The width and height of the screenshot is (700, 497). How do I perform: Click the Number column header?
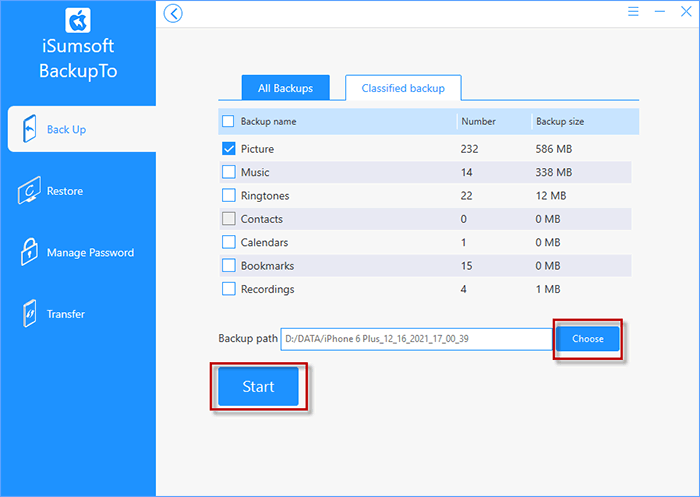click(x=479, y=121)
